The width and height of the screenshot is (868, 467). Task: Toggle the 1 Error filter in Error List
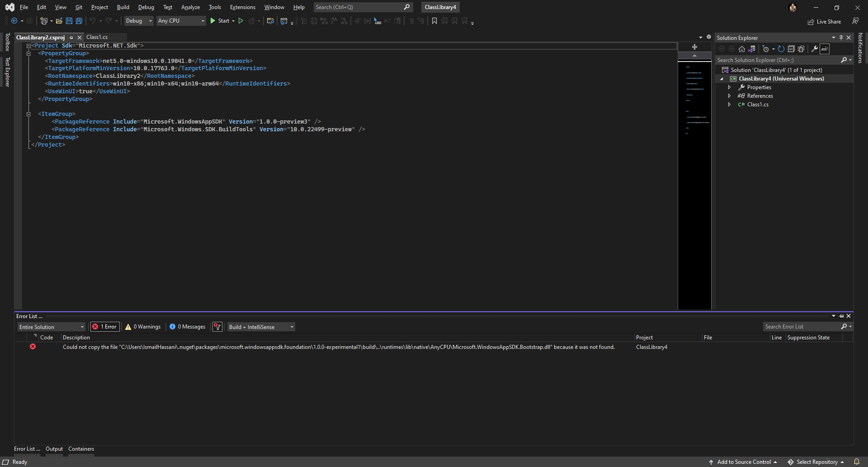[x=104, y=327]
